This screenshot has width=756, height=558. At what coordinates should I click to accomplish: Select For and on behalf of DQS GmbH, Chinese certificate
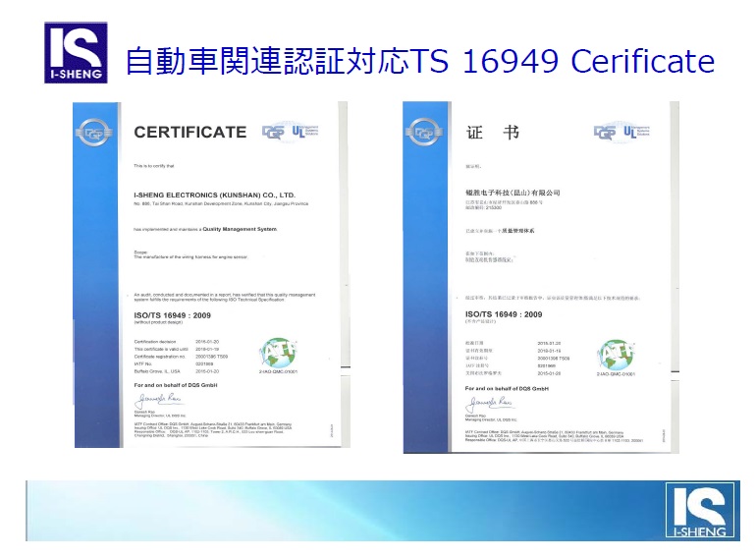(x=507, y=388)
